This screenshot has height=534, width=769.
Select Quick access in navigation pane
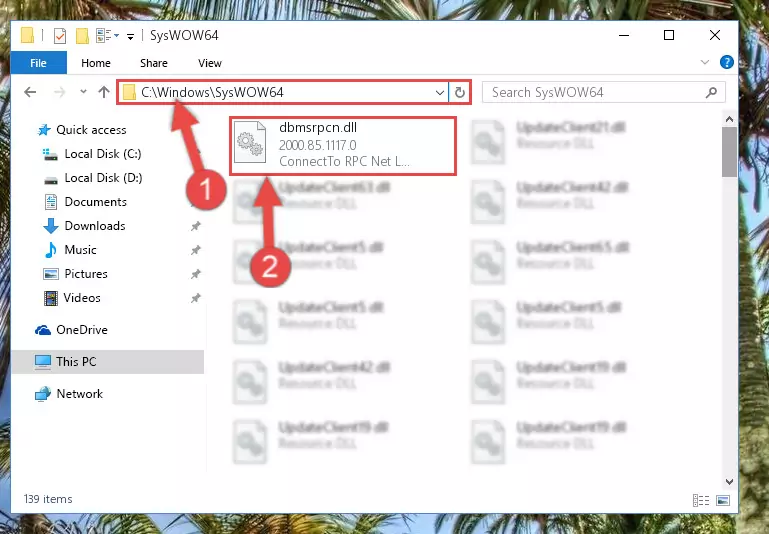pyautogui.click(x=91, y=130)
